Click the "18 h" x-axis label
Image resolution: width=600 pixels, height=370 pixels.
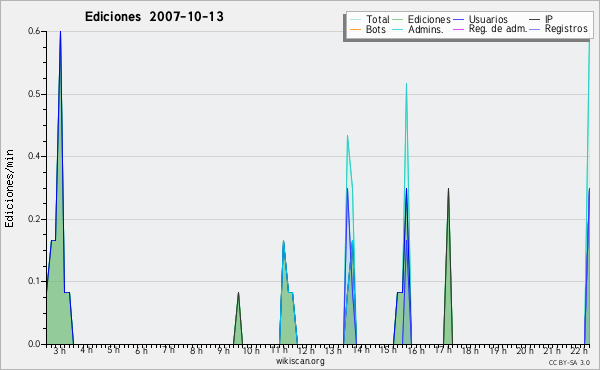[470, 350]
